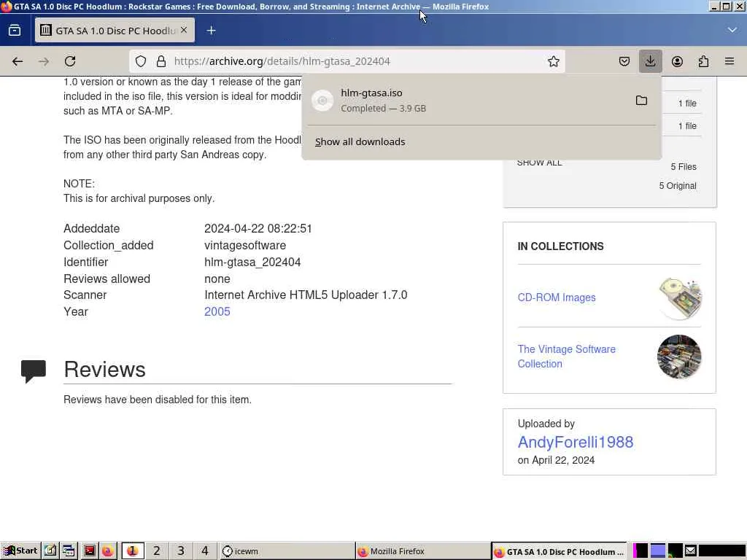
Task: Click the 5 Files count text
Action: tap(683, 167)
